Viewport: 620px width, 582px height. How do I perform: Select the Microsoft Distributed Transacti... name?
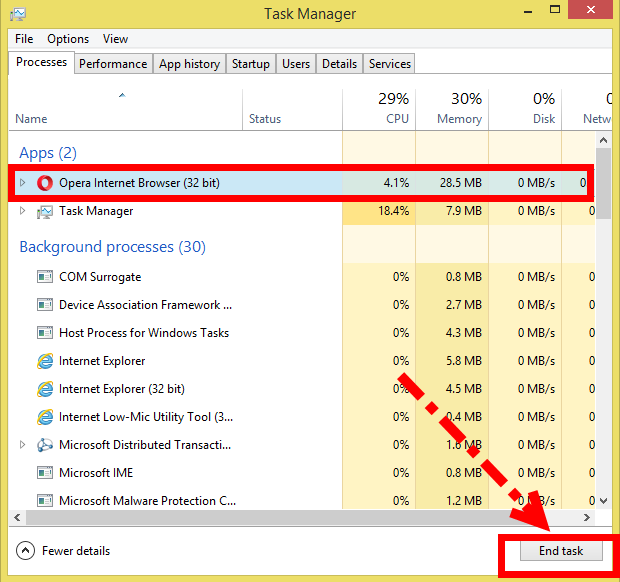pos(145,445)
